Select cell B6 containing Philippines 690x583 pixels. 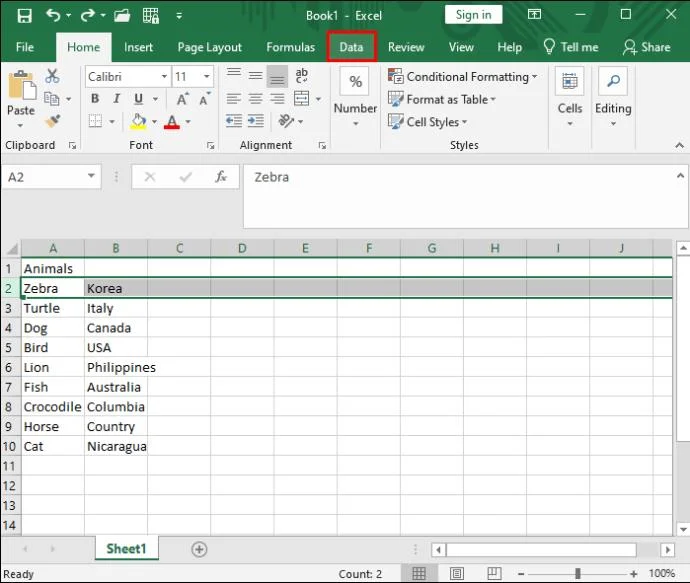pyautogui.click(x=115, y=367)
